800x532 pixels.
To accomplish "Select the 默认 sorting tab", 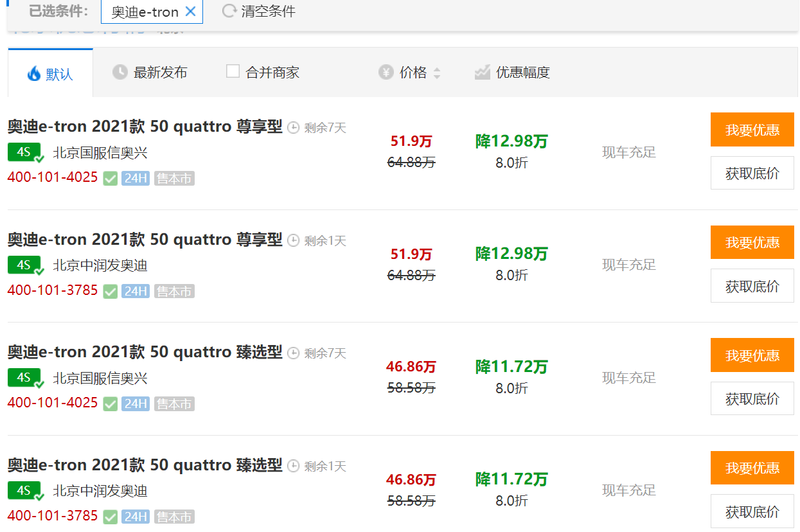I will click(51, 73).
